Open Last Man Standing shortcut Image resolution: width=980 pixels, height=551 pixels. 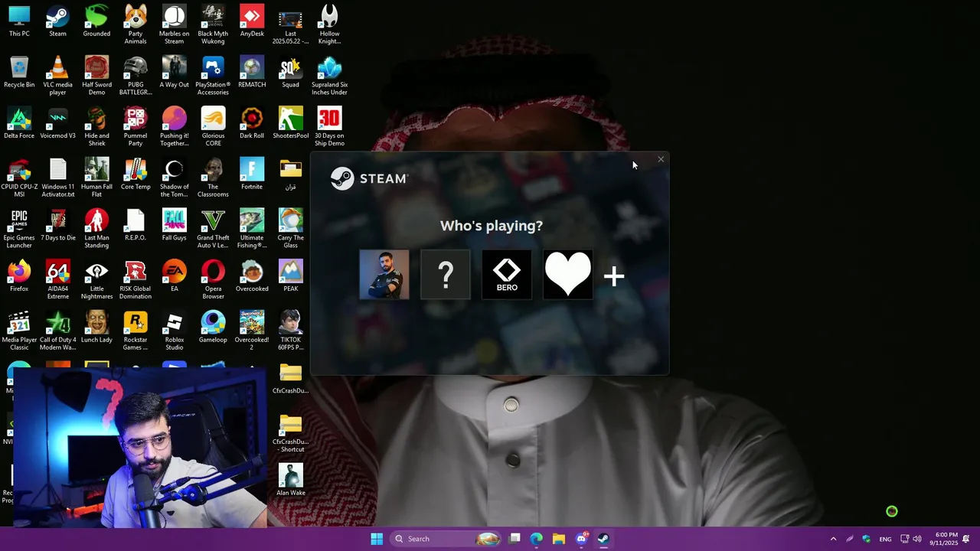[96, 229]
